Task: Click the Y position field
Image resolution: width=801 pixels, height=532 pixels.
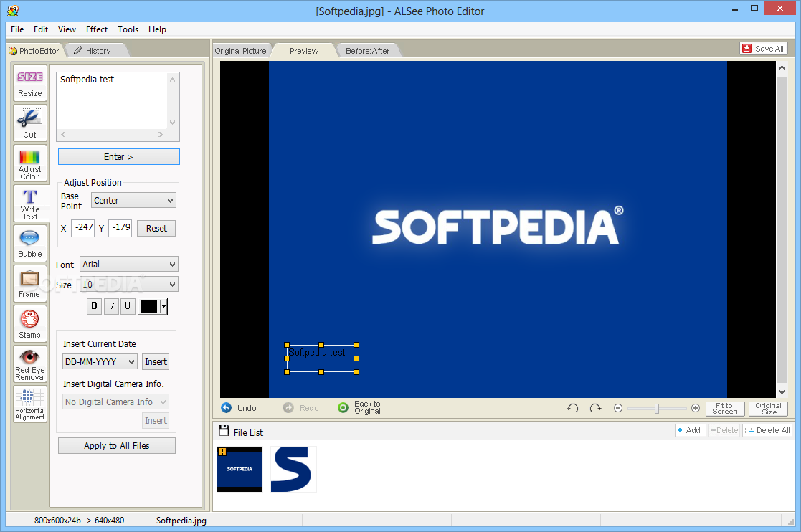Action: pyautogui.click(x=120, y=228)
